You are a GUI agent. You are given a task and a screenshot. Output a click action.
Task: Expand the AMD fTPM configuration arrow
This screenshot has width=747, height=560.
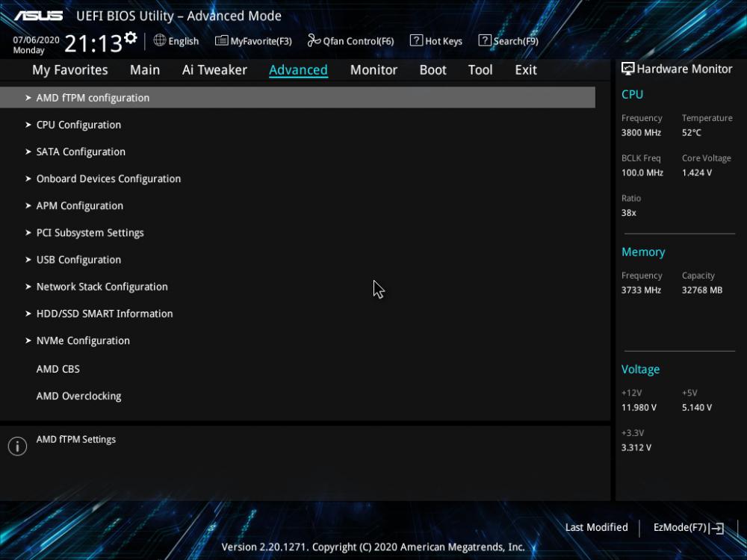28,98
